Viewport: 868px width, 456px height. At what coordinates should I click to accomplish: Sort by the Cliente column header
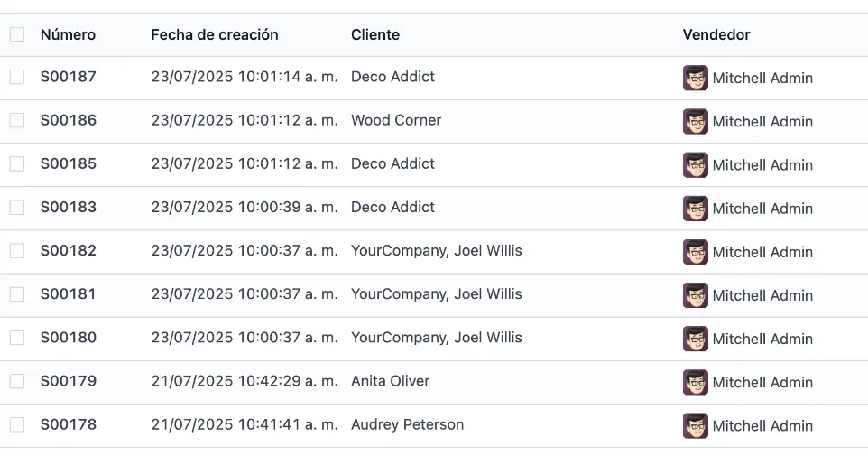coord(374,34)
